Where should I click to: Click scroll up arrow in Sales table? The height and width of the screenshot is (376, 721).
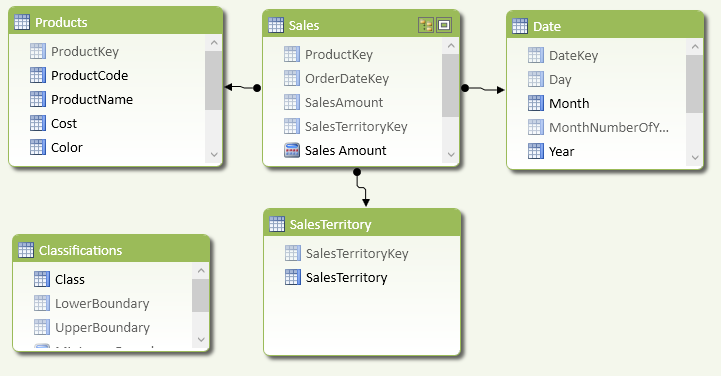(x=451, y=46)
